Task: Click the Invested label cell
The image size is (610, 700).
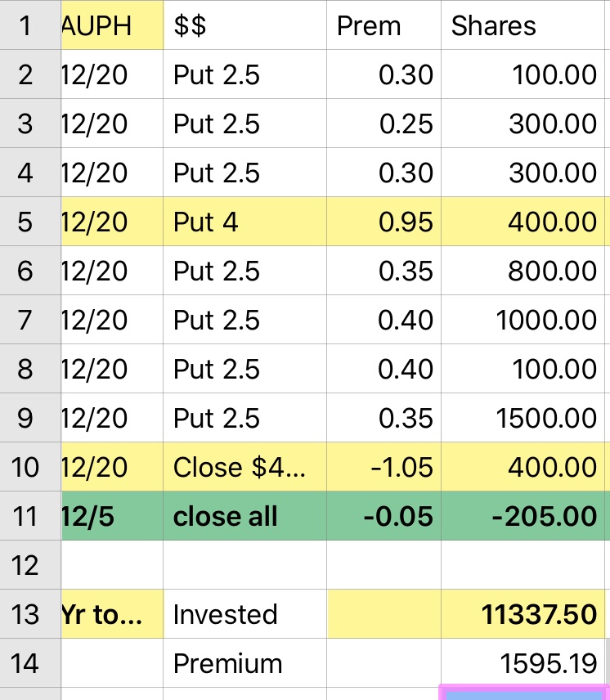Action: [244, 614]
